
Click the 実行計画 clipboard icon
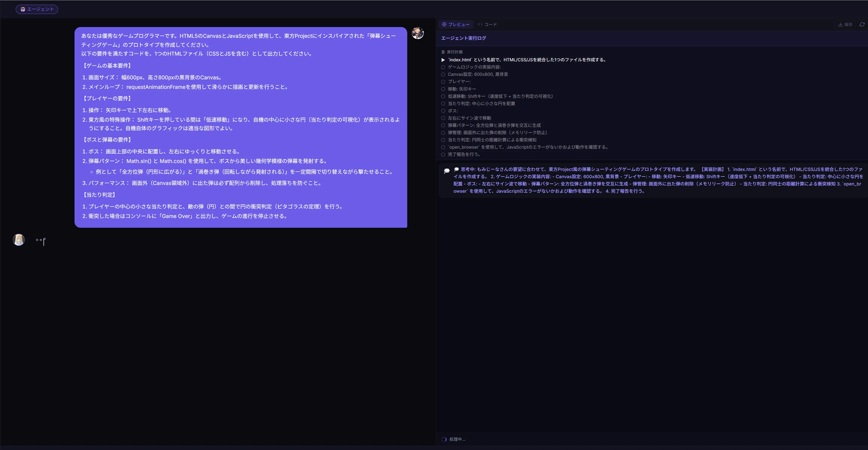coord(443,52)
